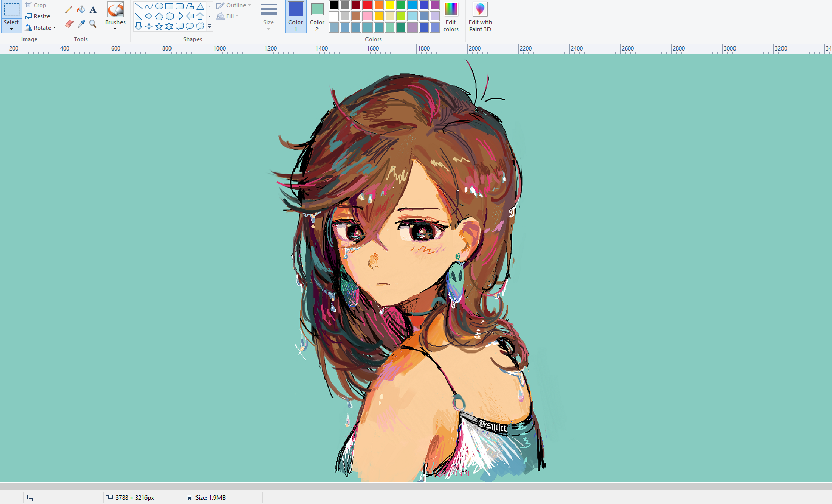The width and height of the screenshot is (832, 504).
Task: Switch active color to Color 2
Action: tap(317, 16)
